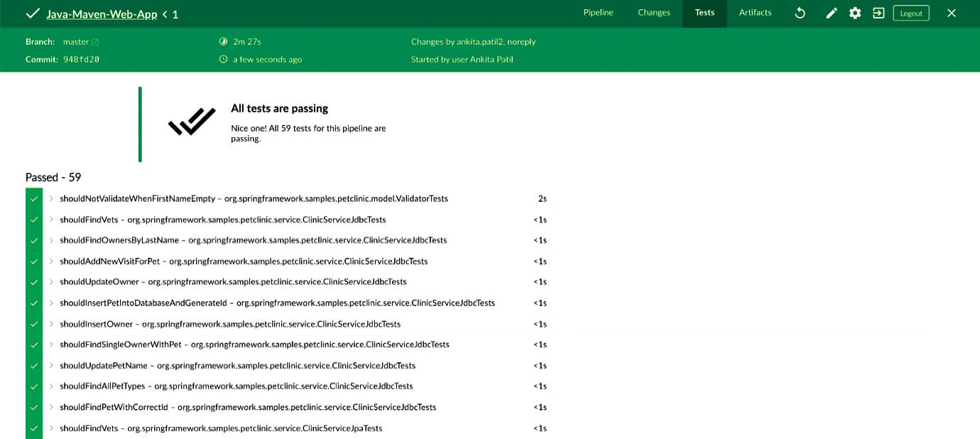Go to the Artifacts tab
This screenshot has width=980, height=439.
755,13
